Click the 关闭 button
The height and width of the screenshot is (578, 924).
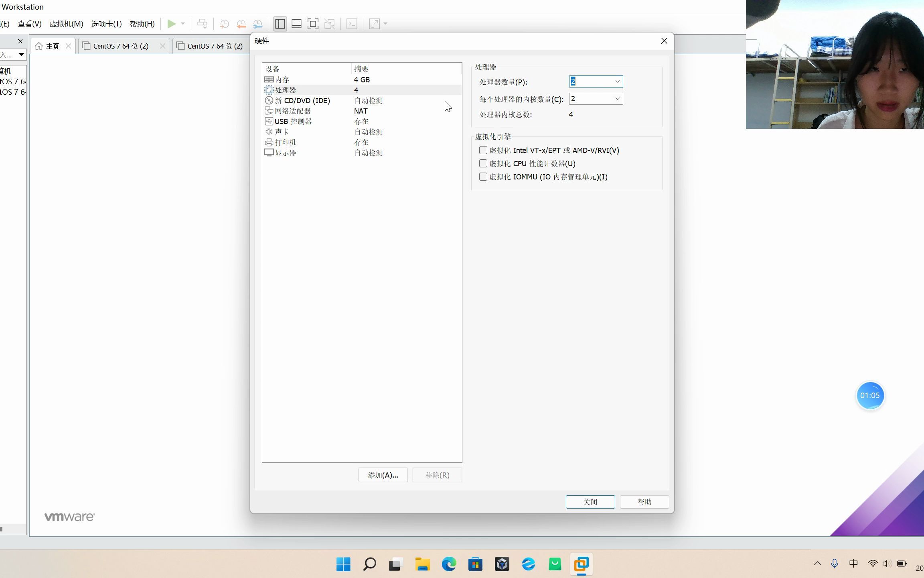point(590,502)
